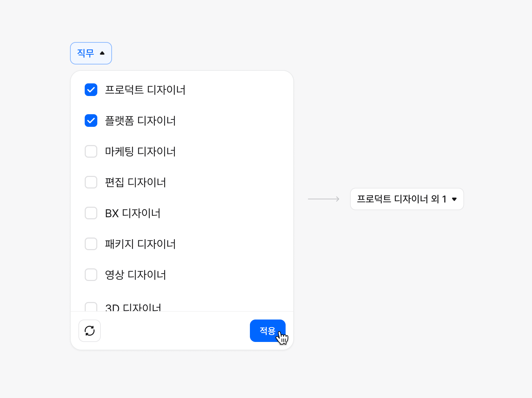Open the 프로덕트 디자이너 외 1 dropdown
Image resolution: width=532 pixels, height=398 pixels.
pyautogui.click(x=406, y=199)
